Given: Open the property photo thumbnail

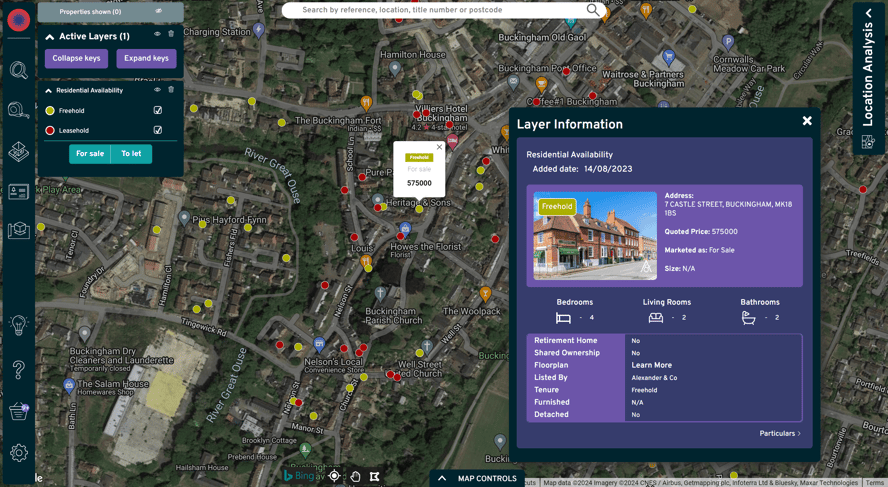Looking at the screenshot, I should pyautogui.click(x=595, y=236).
